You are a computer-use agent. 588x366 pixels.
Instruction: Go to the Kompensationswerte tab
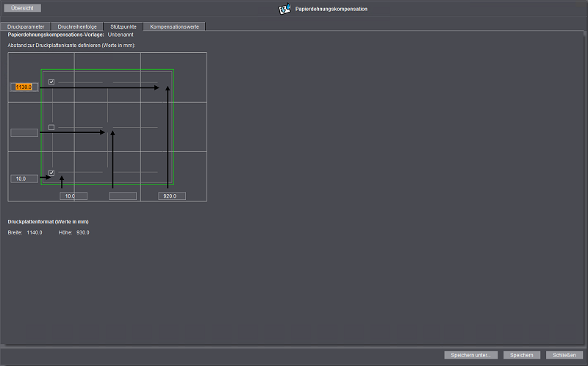(x=174, y=26)
